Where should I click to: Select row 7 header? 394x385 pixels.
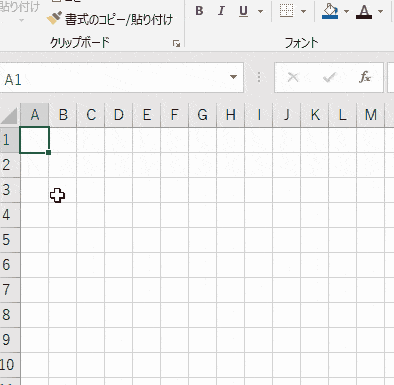[10, 290]
